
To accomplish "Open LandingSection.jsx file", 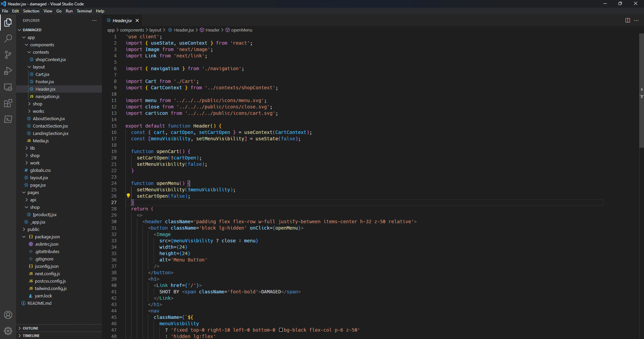I will (x=59, y=133).
